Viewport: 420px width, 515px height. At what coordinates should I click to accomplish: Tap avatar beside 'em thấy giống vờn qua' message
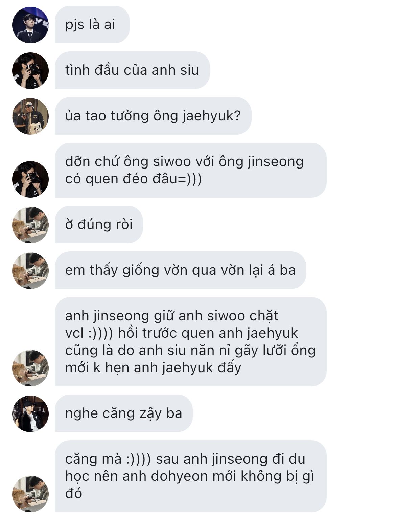coord(30,270)
